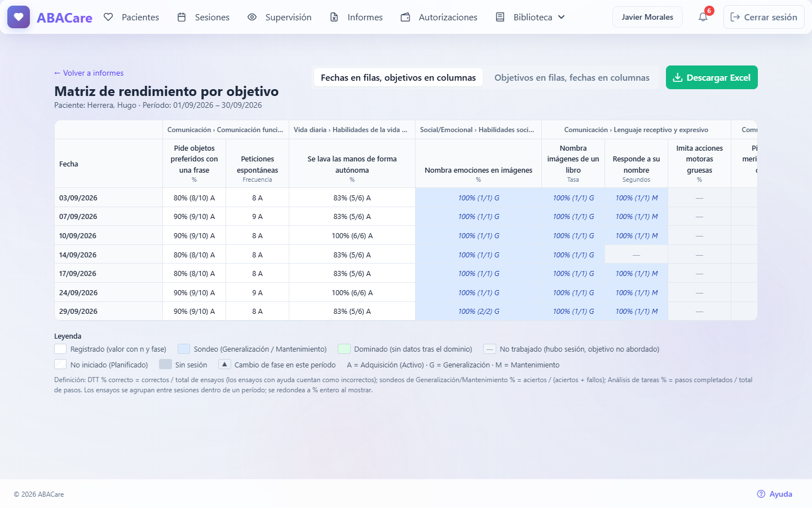Image resolution: width=812 pixels, height=508 pixels.
Task: Click the Responde a su nombre header
Action: [636, 164]
